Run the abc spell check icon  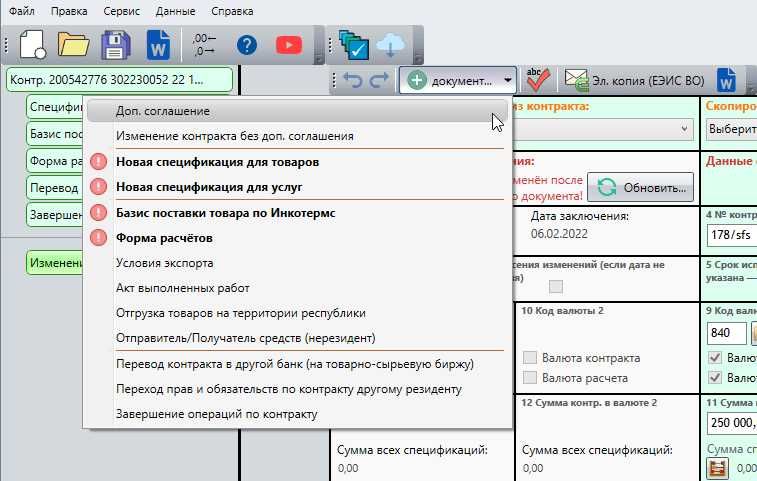click(x=537, y=80)
